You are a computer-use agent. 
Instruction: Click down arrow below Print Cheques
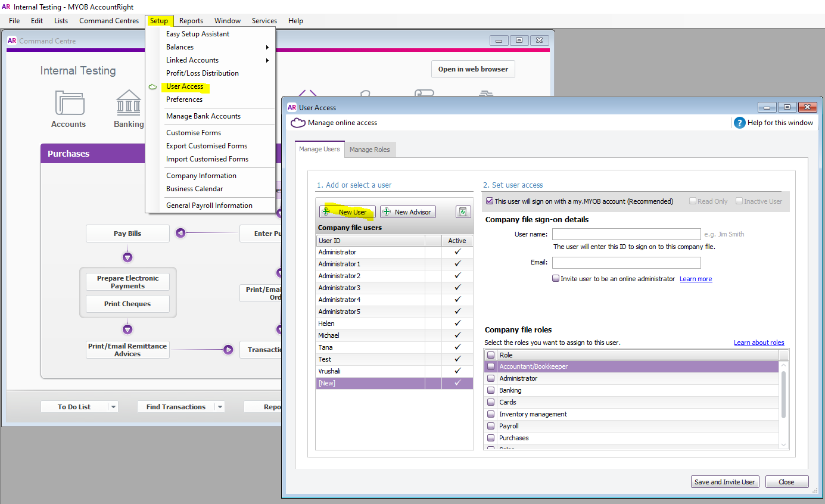(x=127, y=329)
